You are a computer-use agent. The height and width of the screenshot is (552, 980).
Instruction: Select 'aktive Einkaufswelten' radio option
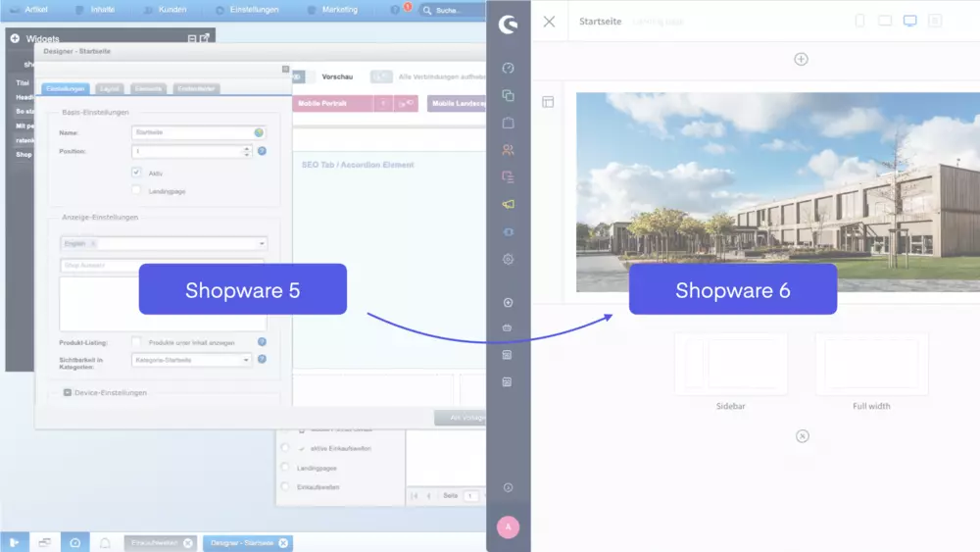[285, 448]
